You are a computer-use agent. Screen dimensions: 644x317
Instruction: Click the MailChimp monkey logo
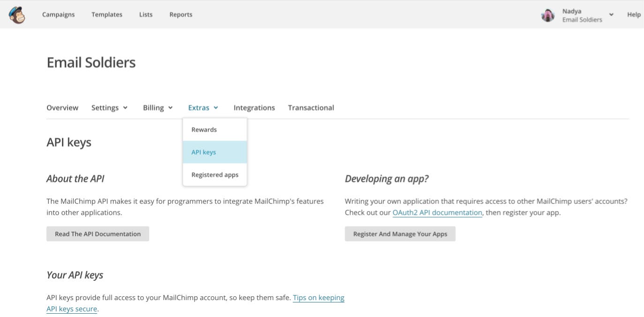tap(17, 15)
